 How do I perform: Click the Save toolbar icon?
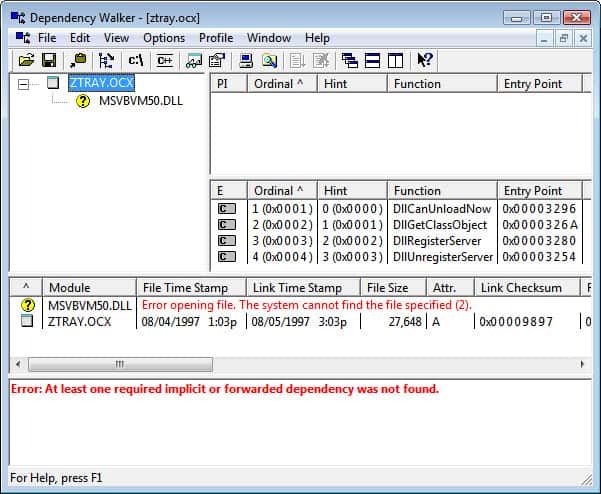[48, 60]
